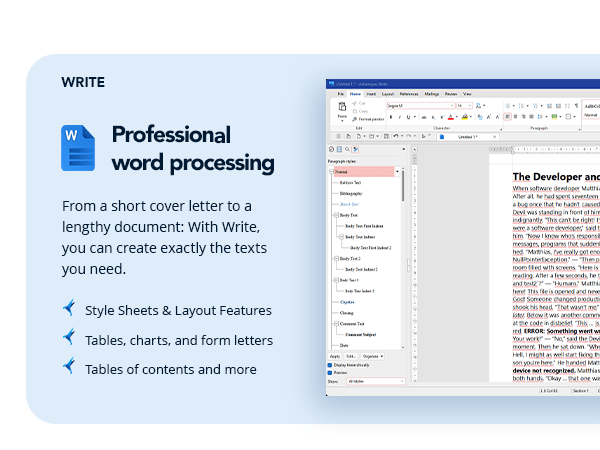
Task: Click the Undo arrow in quick toolbar
Action: [396, 136]
